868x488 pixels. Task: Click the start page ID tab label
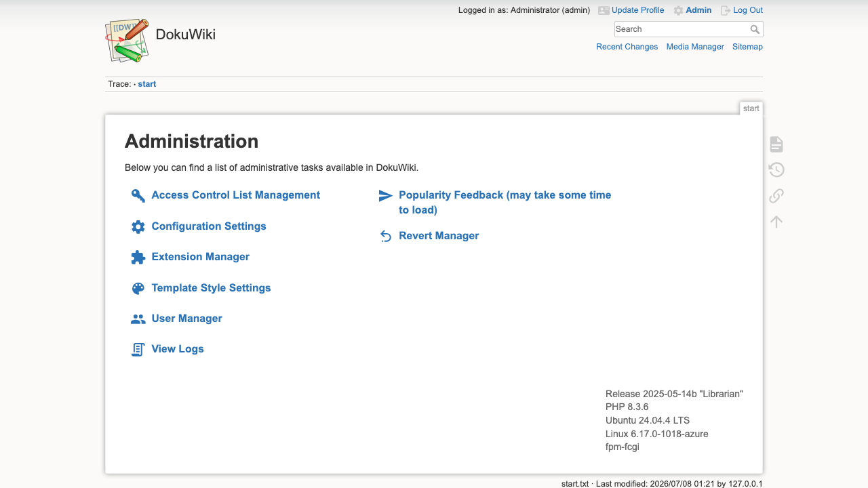click(751, 108)
